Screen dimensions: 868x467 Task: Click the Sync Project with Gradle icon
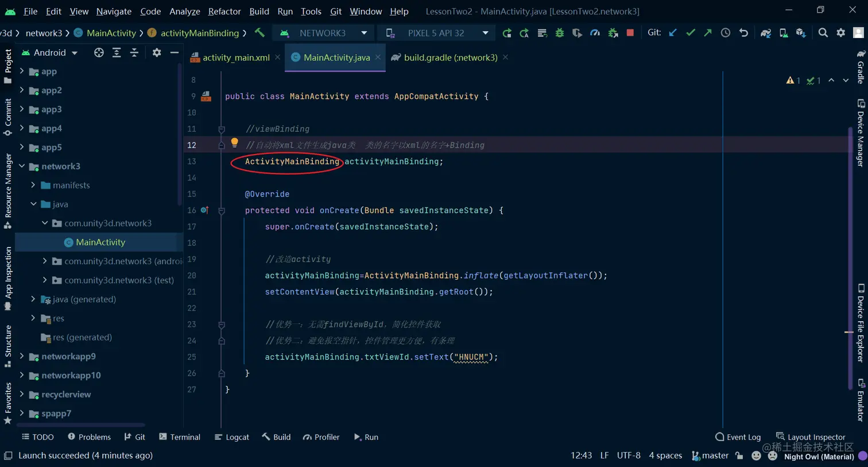click(x=766, y=33)
